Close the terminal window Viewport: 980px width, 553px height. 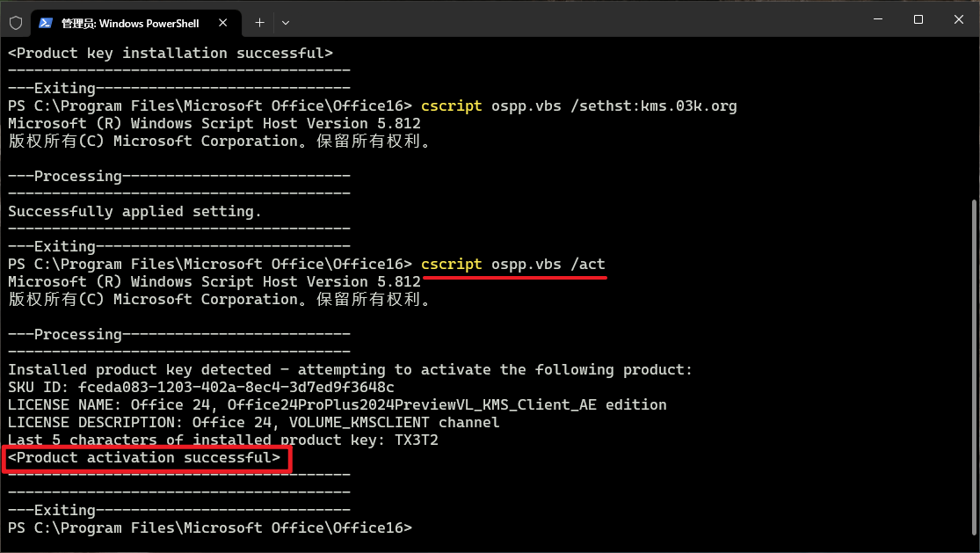pyautogui.click(x=958, y=19)
